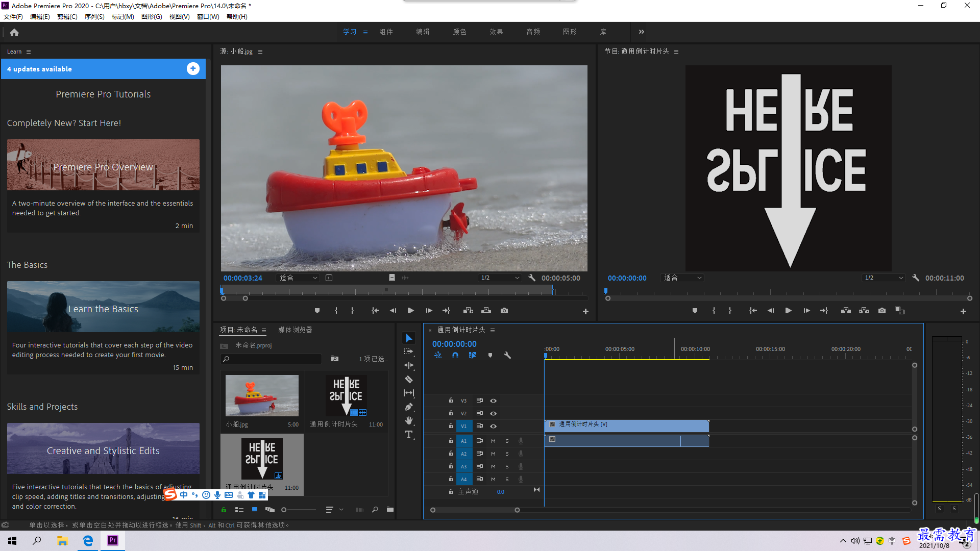Toggle V1 track output eye

pos(493,426)
